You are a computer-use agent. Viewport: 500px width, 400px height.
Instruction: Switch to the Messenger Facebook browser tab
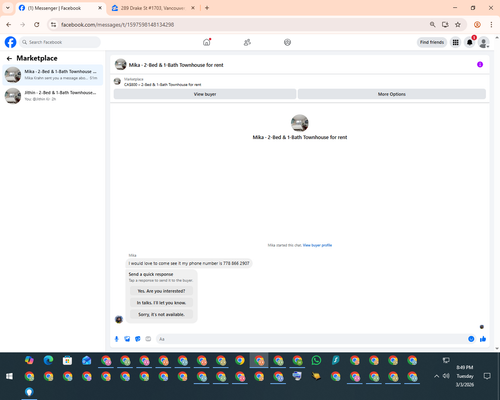(60, 8)
